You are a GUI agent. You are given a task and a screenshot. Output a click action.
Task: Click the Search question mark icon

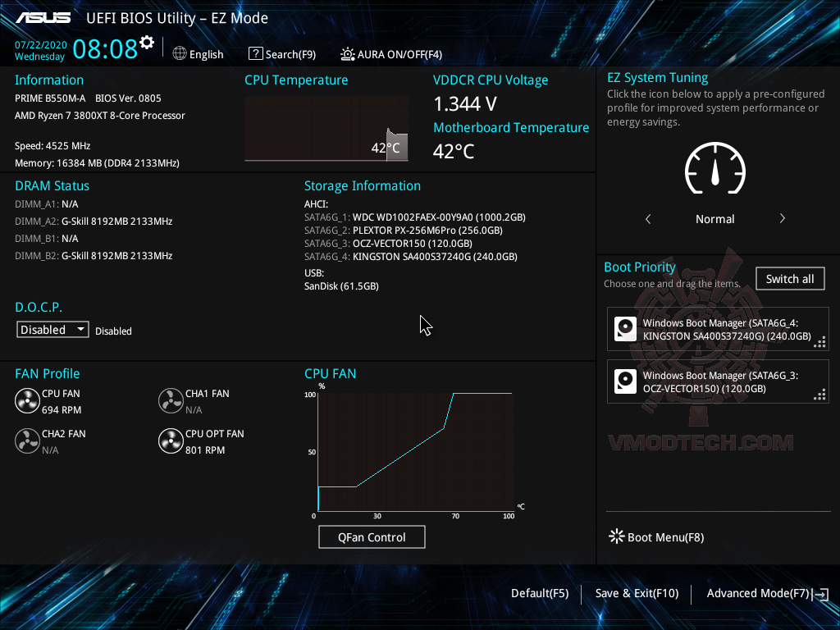256,53
